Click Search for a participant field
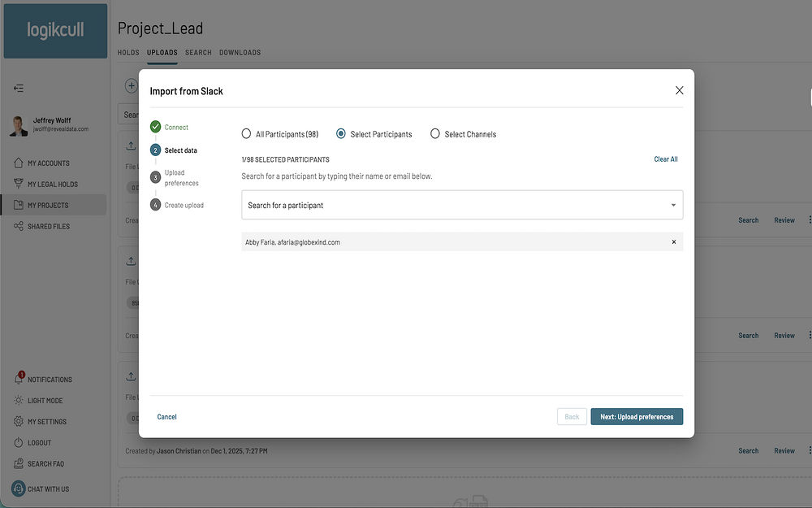812x508 pixels. coord(462,205)
